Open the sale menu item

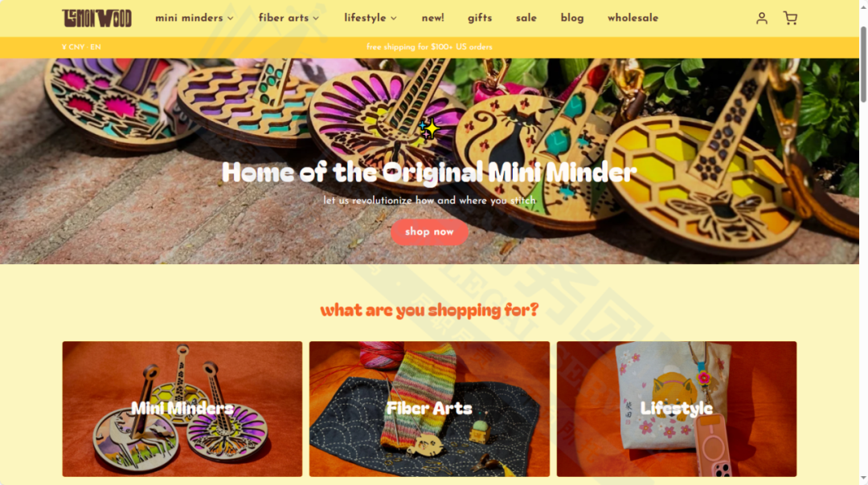click(x=526, y=18)
